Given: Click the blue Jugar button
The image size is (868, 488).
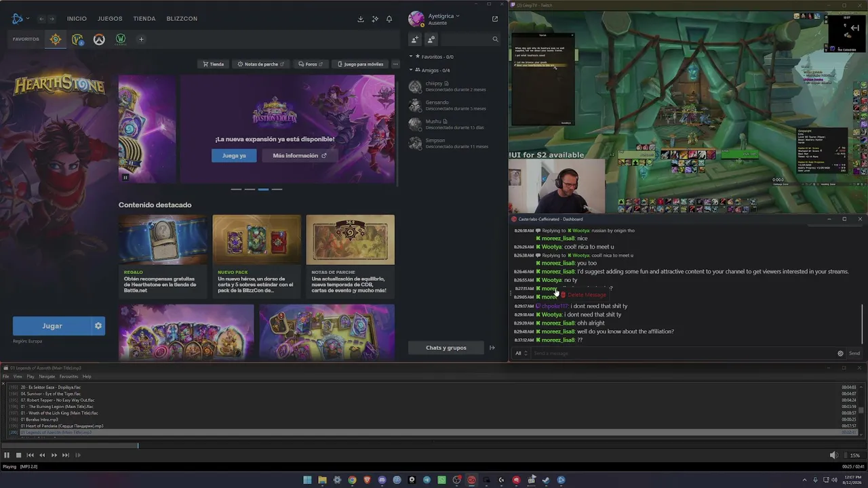Looking at the screenshot, I should [x=52, y=326].
